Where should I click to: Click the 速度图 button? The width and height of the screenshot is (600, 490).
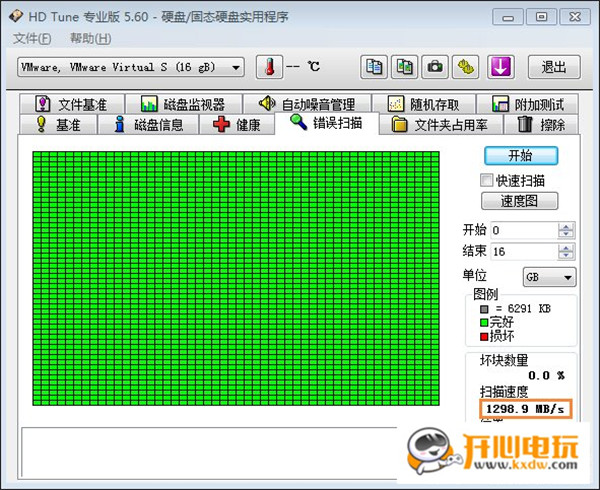click(520, 201)
